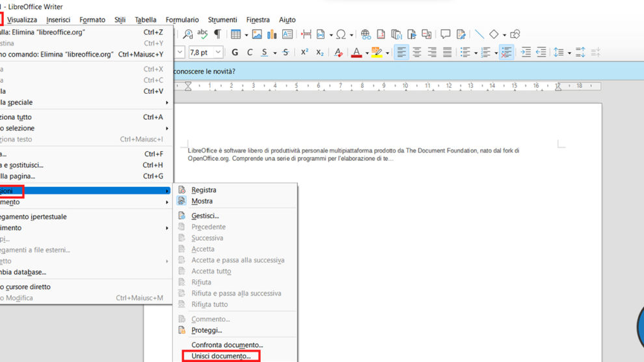Open the font color dropdown arrow
Image resolution: width=644 pixels, height=362 pixels.
point(368,52)
